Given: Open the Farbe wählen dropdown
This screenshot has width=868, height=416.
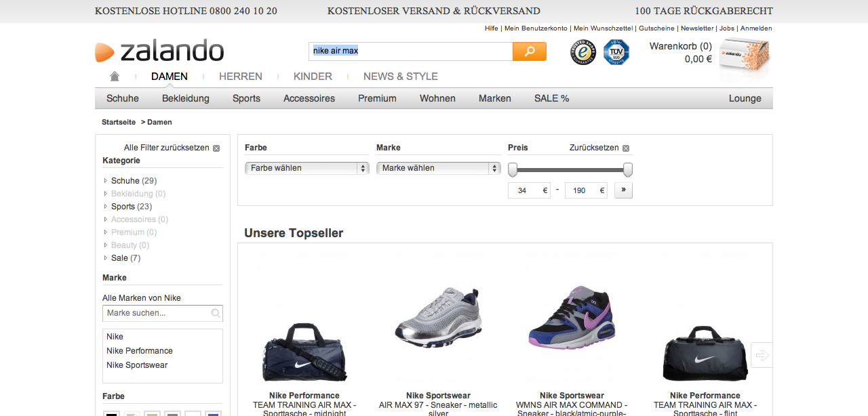Looking at the screenshot, I should pyautogui.click(x=307, y=168).
